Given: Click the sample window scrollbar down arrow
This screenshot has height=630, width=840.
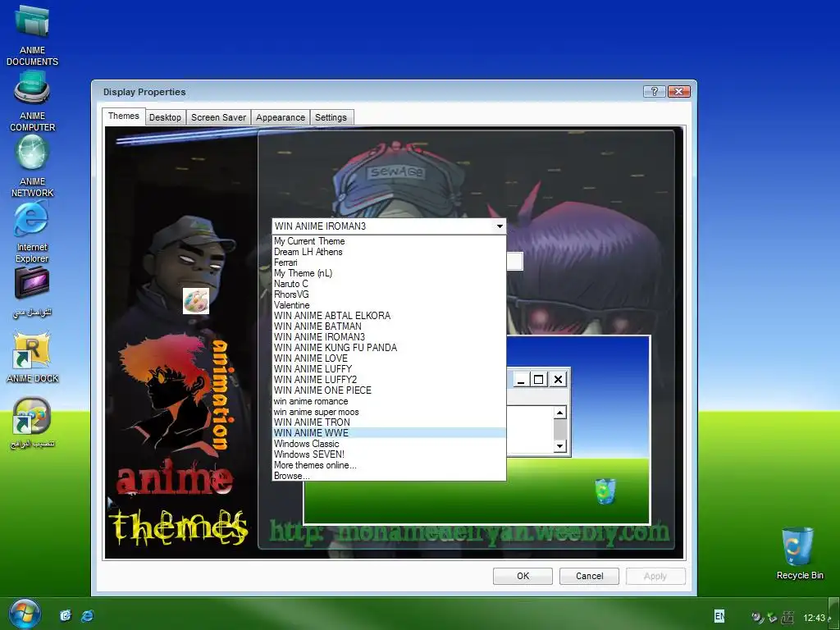Looking at the screenshot, I should coord(559,445).
